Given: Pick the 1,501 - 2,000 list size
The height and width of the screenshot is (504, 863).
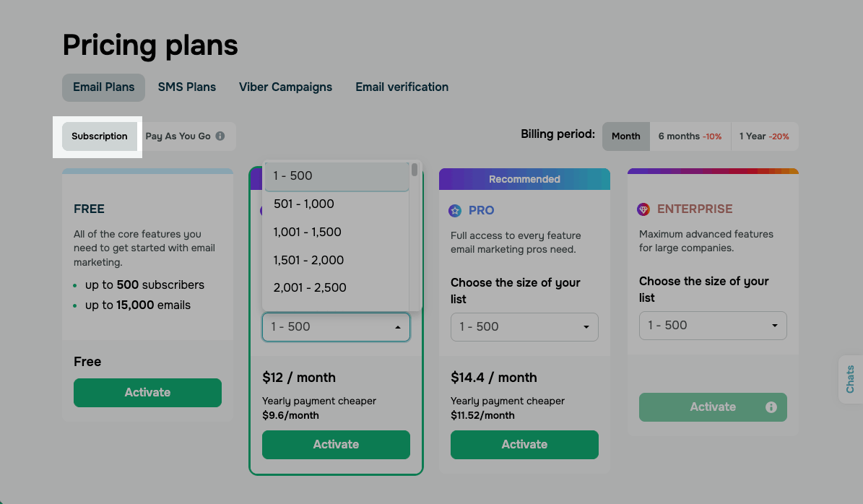Looking at the screenshot, I should 308,260.
